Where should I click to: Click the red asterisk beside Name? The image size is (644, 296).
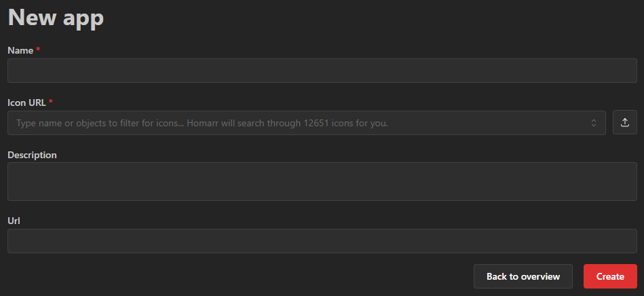pyautogui.click(x=38, y=50)
